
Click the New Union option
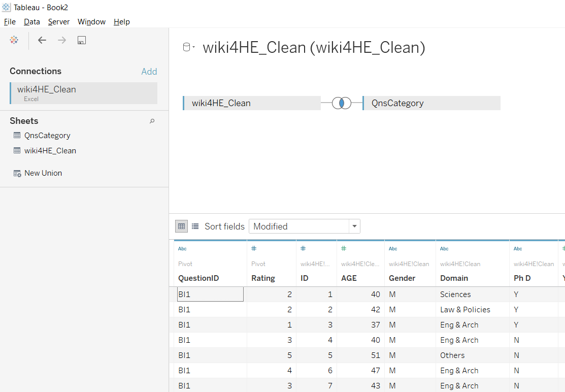pyautogui.click(x=43, y=173)
